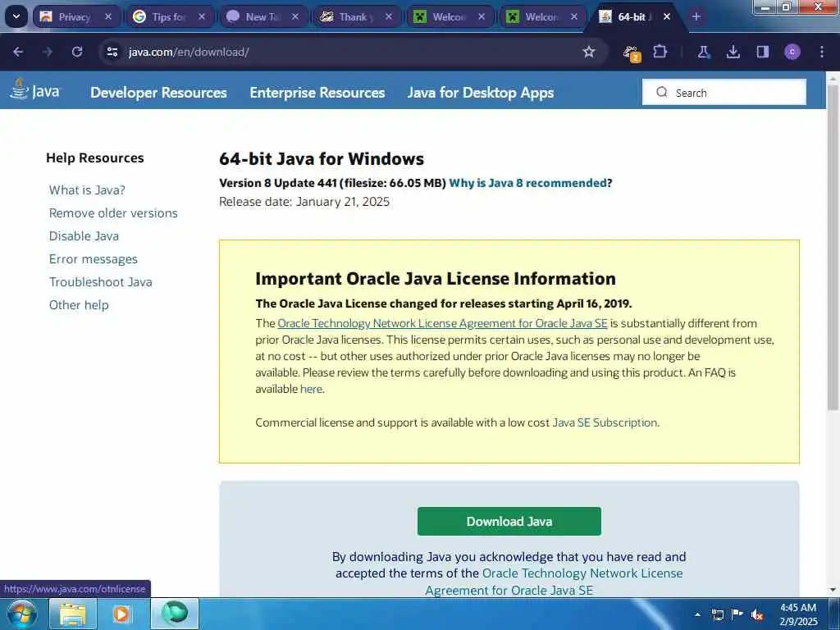Open Oracle Technology Network License Agreement link in yellow box
The width and height of the screenshot is (840, 630).
(x=442, y=323)
